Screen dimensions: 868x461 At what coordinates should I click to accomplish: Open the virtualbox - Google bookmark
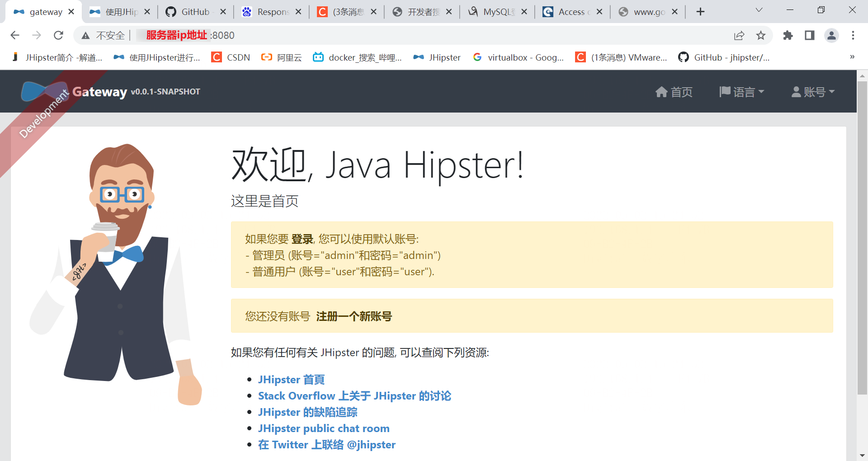click(518, 57)
